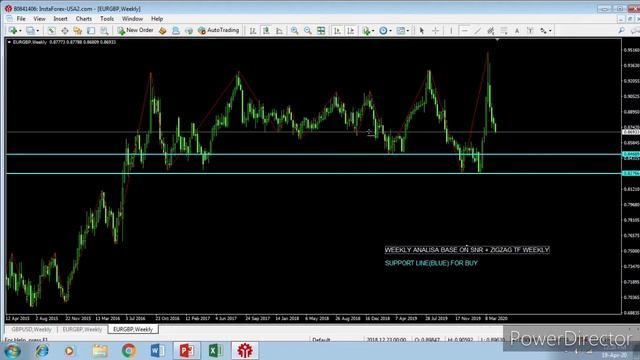Click the Windows Start button

pos(12,351)
